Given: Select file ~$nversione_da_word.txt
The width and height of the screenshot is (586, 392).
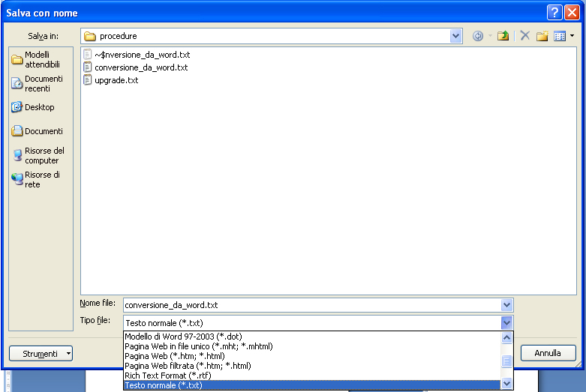Looking at the screenshot, I should click(x=137, y=55).
